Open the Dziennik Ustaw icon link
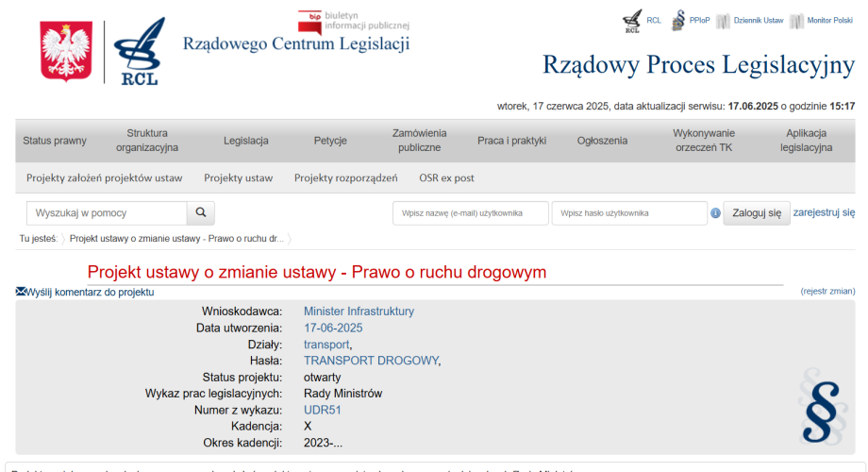Screen dimensions: 868x472 [724, 21]
